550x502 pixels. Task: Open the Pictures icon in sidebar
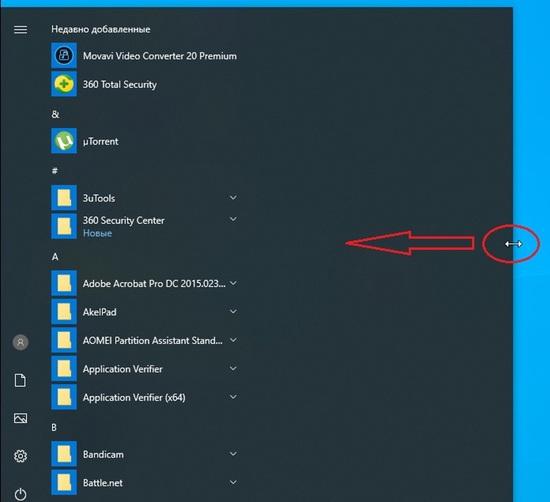click(20, 418)
